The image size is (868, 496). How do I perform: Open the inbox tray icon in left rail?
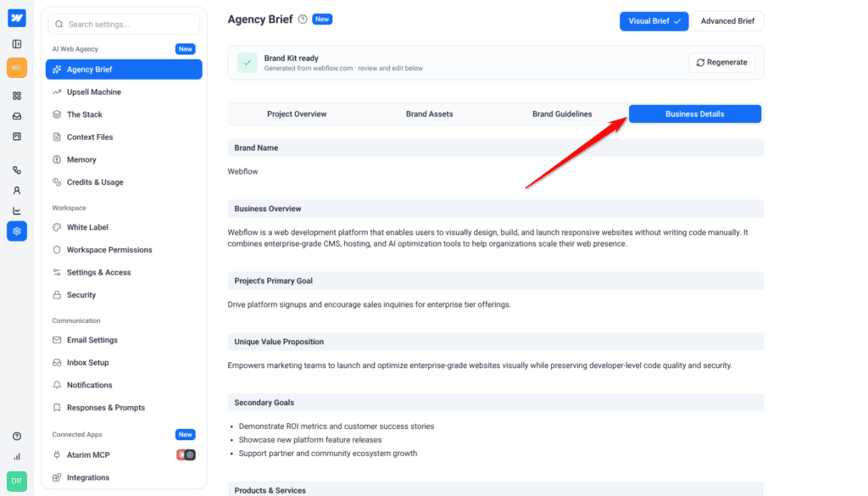pos(17,116)
